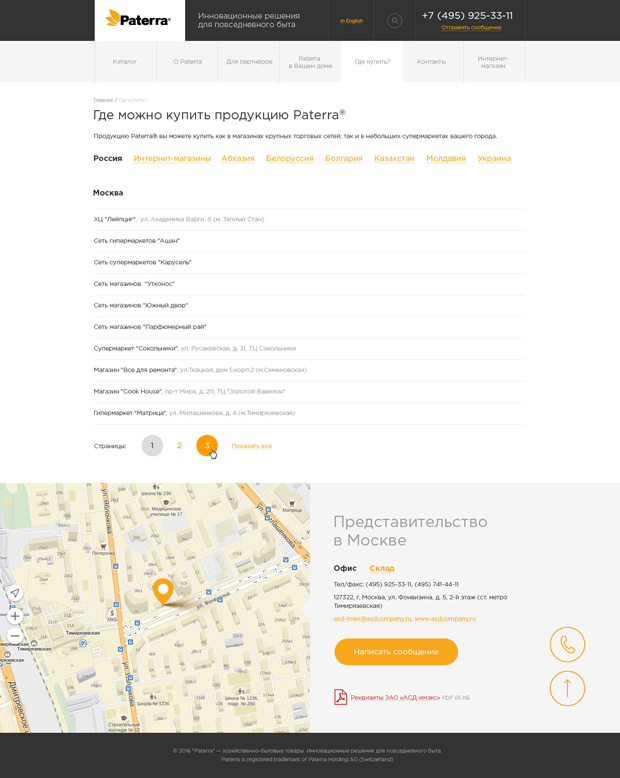
Task: Select the Молдавия tab
Action: pyautogui.click(x=446, y=158)
